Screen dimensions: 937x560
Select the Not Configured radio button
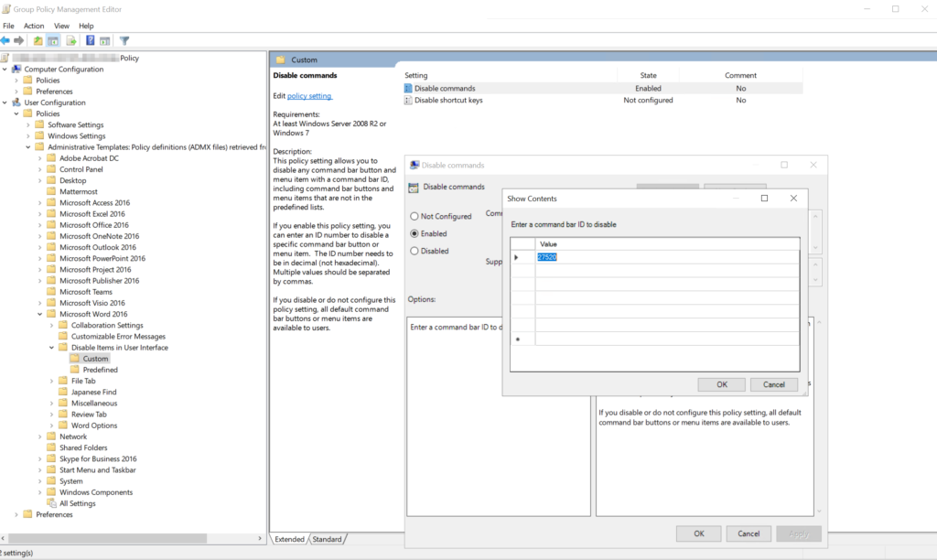tap(415, 217)
